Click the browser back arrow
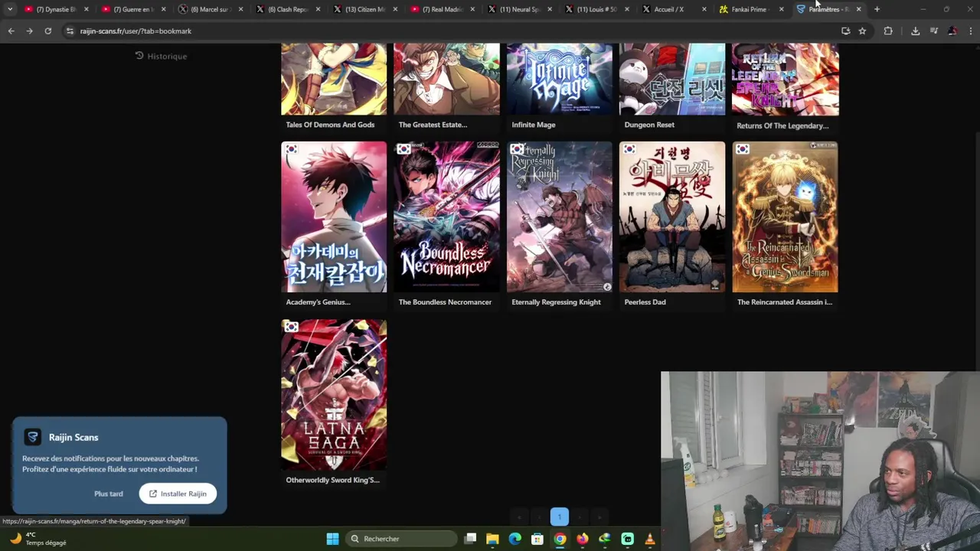The image size is (980, 551). pyautogui.click(x=11, y=31)
